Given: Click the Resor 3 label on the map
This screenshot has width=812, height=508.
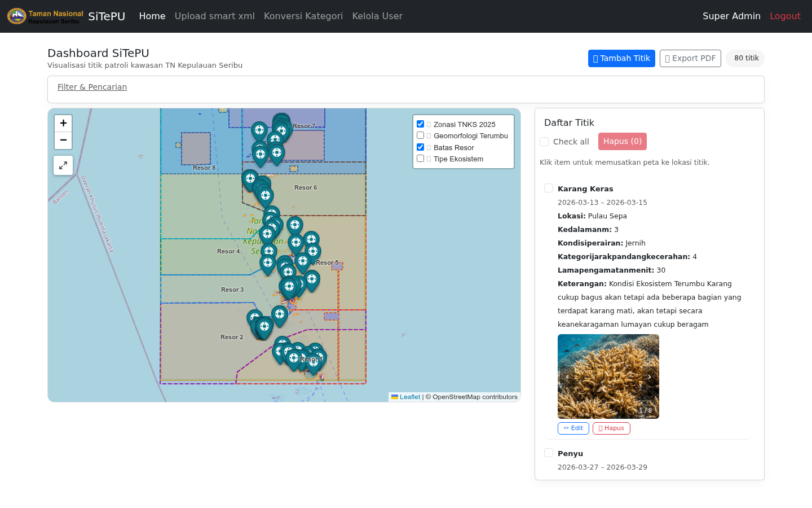Looking at the screenshot, I should 232,290.
